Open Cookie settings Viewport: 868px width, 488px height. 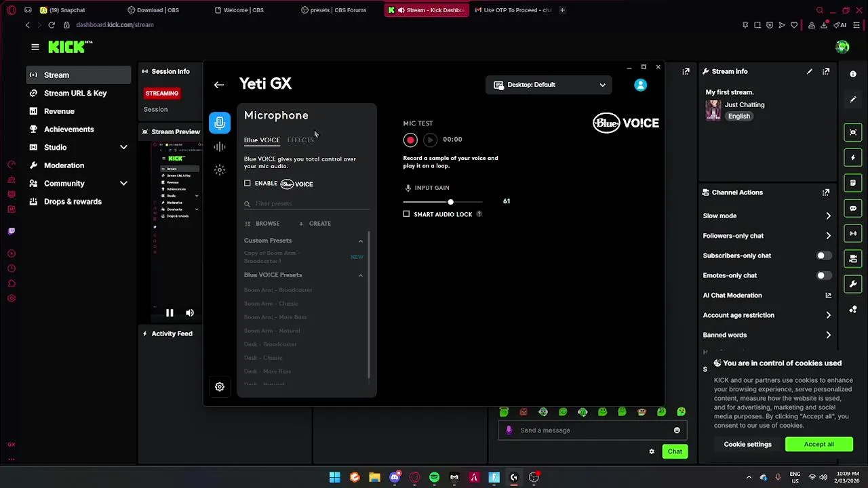(x=747, y=445)
